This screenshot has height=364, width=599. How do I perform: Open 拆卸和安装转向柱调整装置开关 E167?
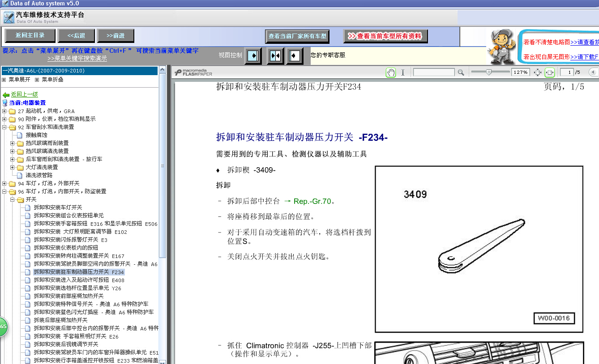(79, 256)
